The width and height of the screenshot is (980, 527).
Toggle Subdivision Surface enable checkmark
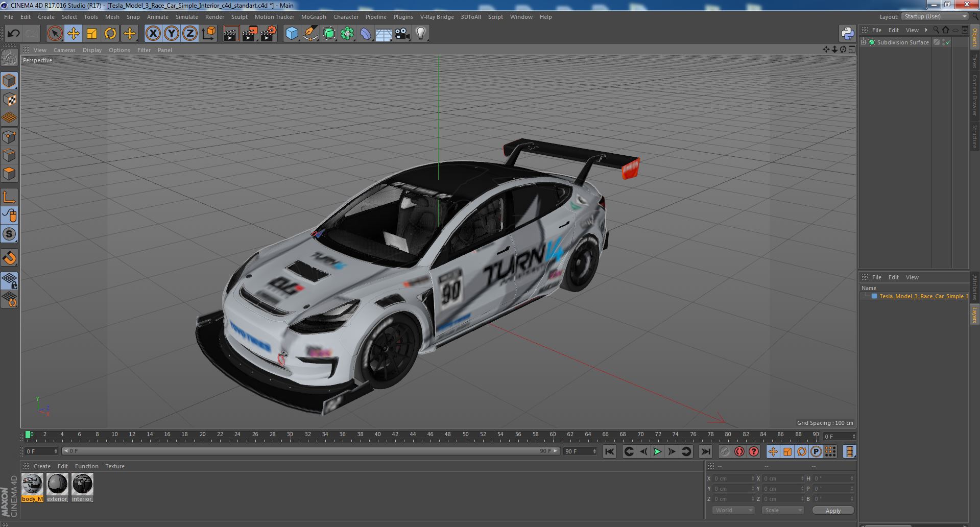[948, 42]
